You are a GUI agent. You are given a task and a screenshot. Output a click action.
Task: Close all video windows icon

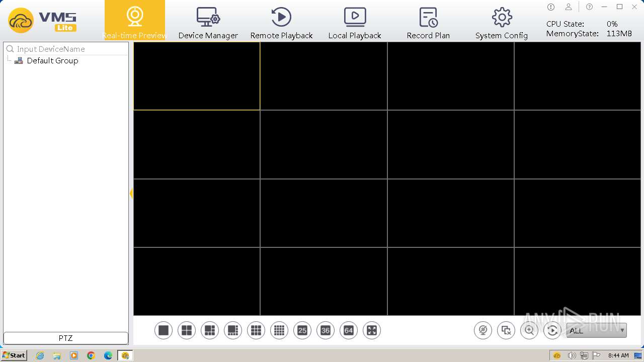506,330
